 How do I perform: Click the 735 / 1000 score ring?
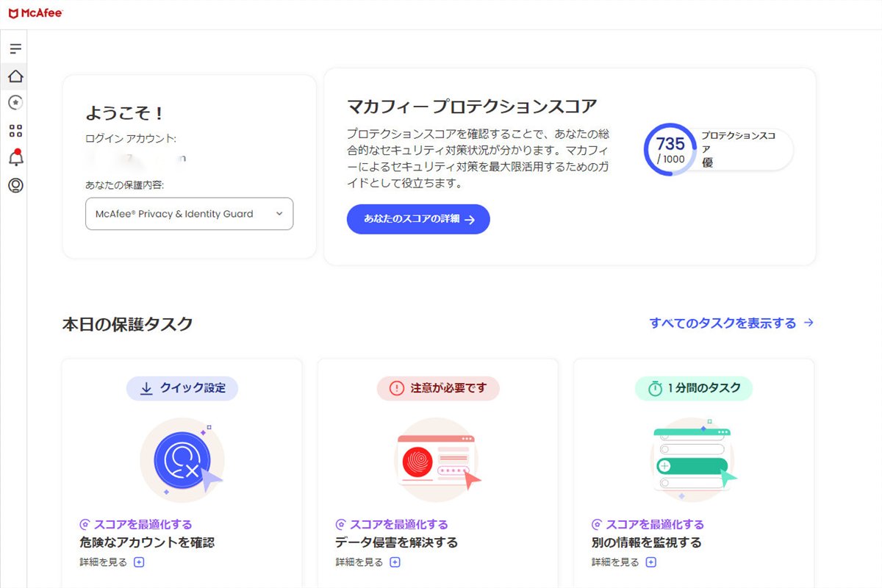pos(670,149)
